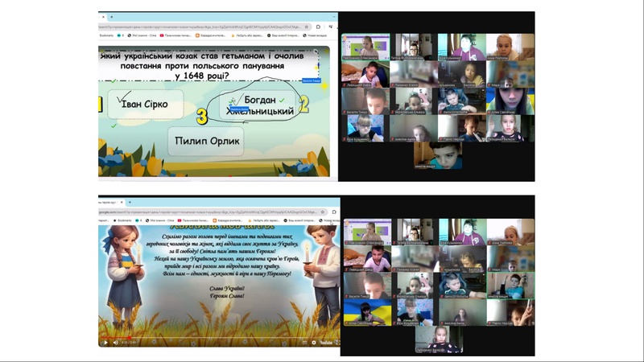Choose the answer 'Богдан Хмельницький'
Viewport: 644px width, 362px height.
point(258,105)
